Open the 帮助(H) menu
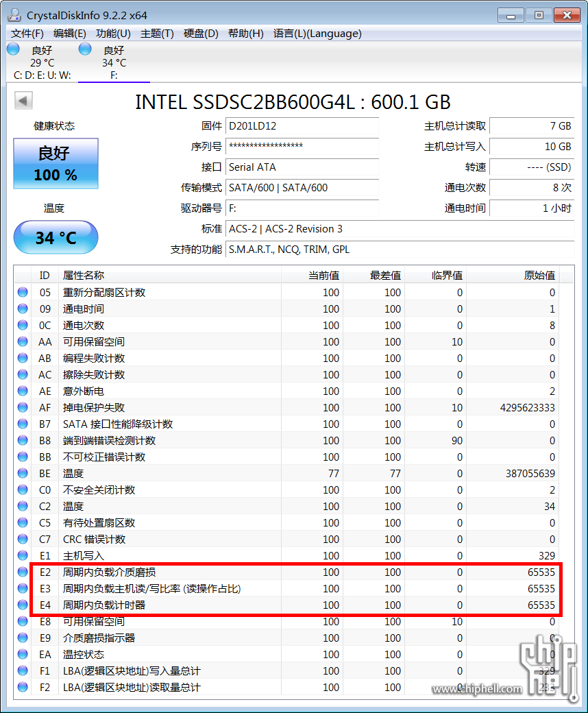This screenshot has width=588, height=713. (x=246, y=34)
